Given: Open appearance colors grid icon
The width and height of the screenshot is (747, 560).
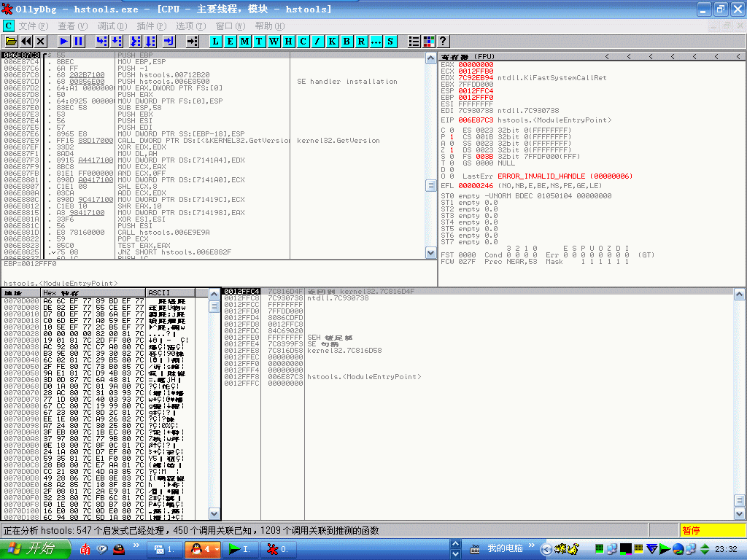Looking at the screenshot, I should [429, 42].
